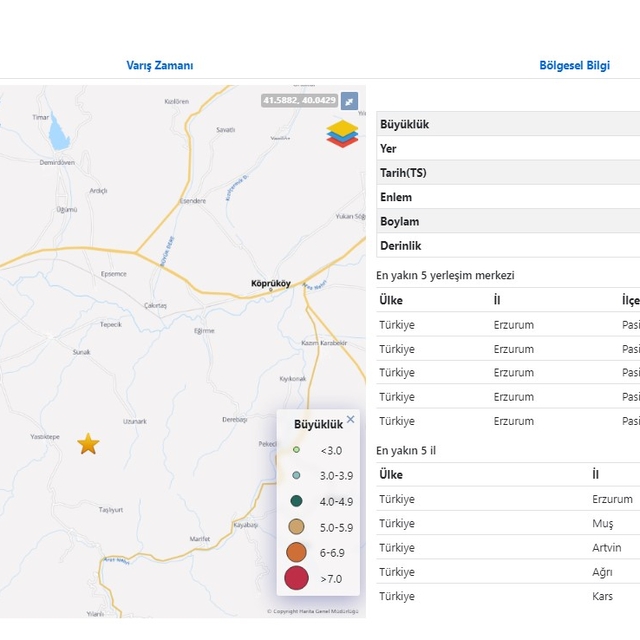Click the yellow star epicenter marker

coord(88,444)
